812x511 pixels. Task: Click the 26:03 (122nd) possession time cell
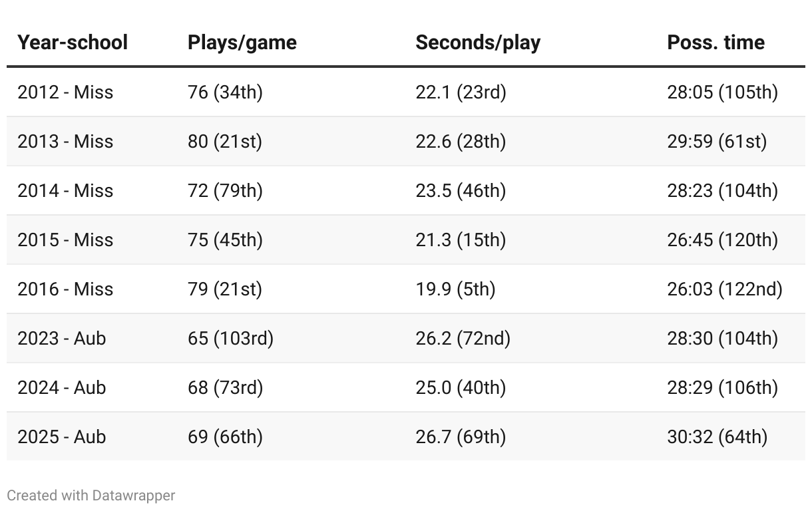(x=725, y=289)
